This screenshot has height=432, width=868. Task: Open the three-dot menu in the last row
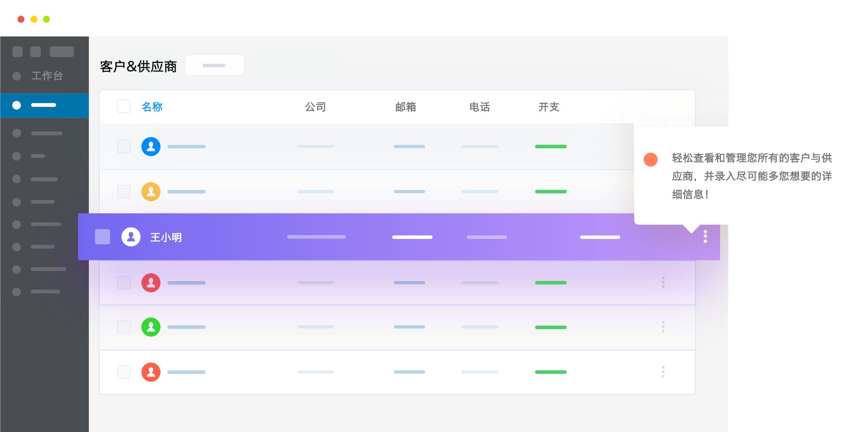click(x=663, y=372)
